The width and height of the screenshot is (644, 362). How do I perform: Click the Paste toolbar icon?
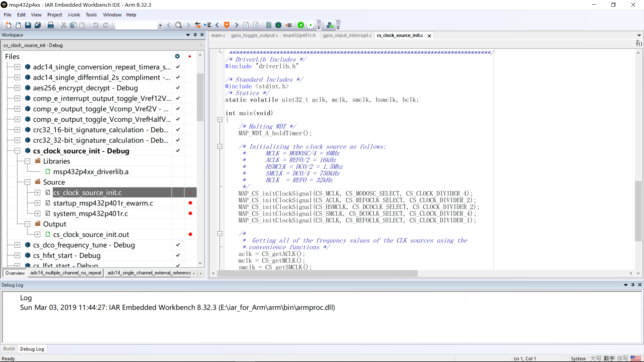point(82,25)
